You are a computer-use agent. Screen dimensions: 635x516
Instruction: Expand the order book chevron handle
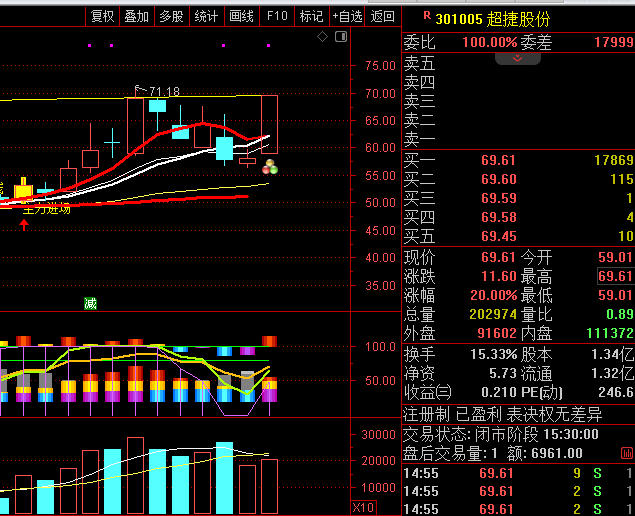pos(518,58)
